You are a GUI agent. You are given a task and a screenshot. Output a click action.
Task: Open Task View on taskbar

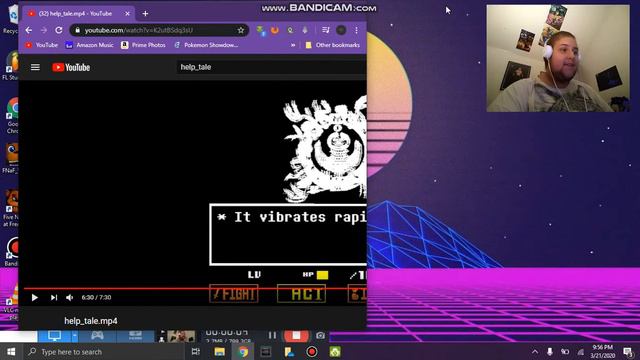(x=196, y=352)
